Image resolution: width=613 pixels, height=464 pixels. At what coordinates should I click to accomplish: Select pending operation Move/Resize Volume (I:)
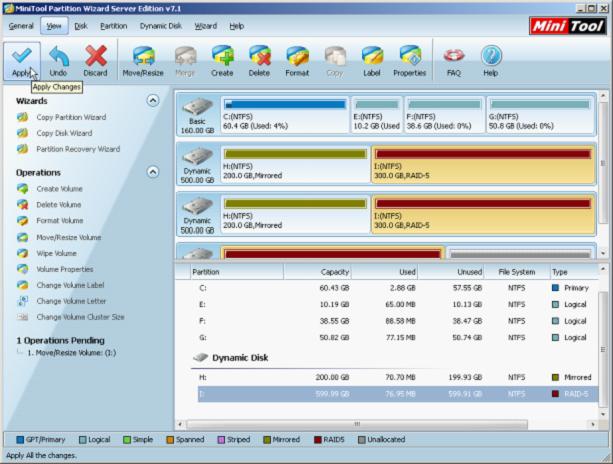click(x=72, y=353)
